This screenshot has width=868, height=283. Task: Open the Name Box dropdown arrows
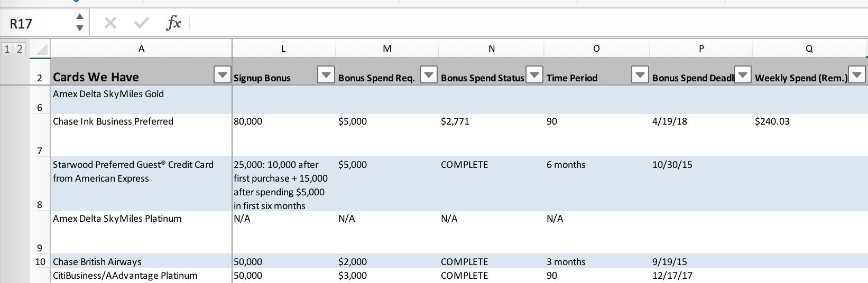pyautogui.click(x=80, y=23)
